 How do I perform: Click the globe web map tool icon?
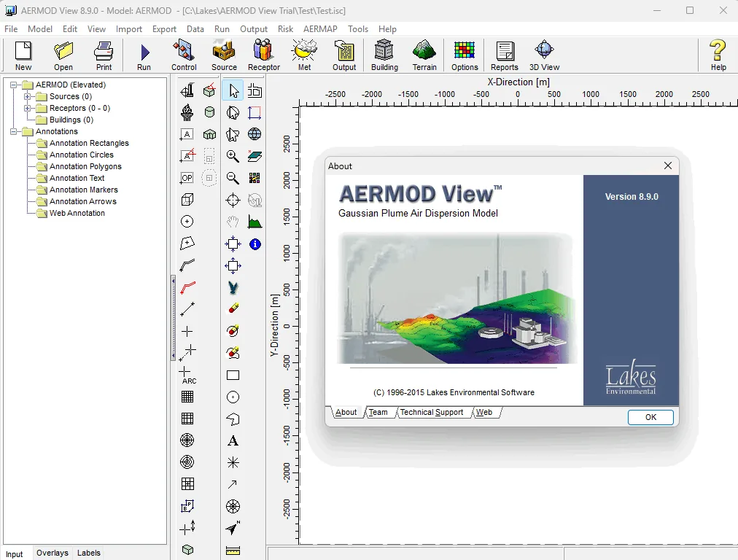[x=255, y=134]
